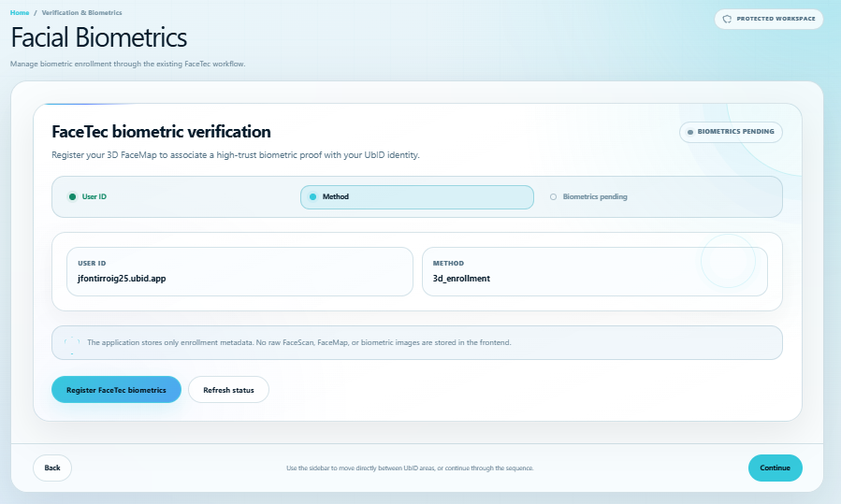Click the Protected Workspace shield icon
Screen dimensions: 841x504
click(727, 19)
